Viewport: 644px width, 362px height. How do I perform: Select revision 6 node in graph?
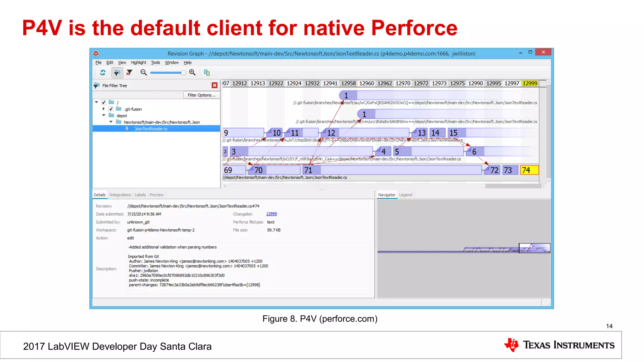[x=502, y=151]
